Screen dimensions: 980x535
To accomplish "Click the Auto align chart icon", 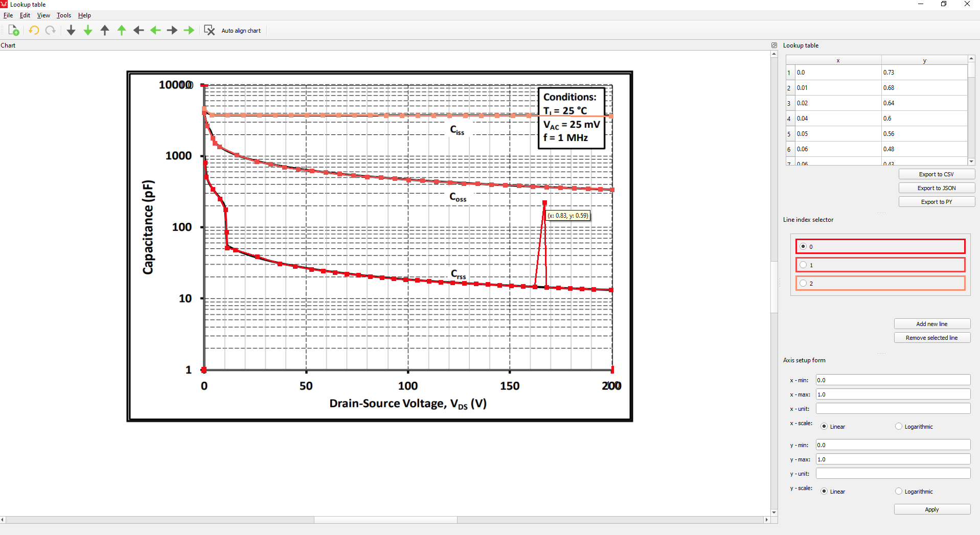I will pos(209,31).
